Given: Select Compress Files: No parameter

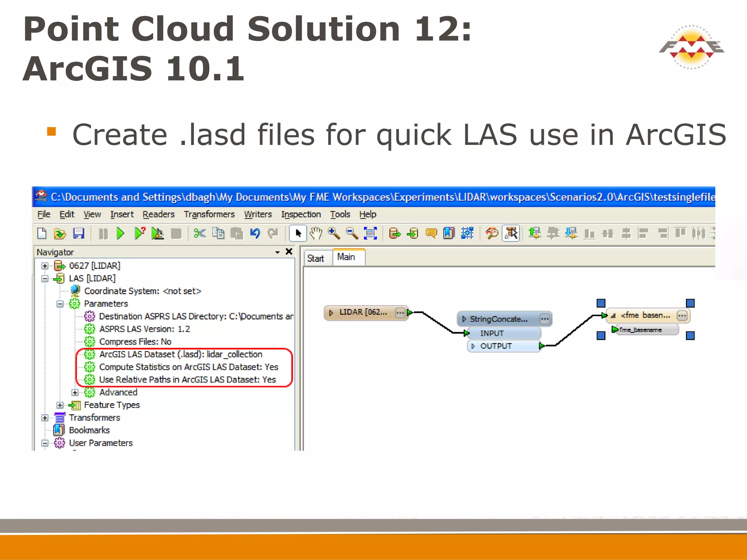Looking at the screenshot, I should pyautogui.click(x=135, y=342).
